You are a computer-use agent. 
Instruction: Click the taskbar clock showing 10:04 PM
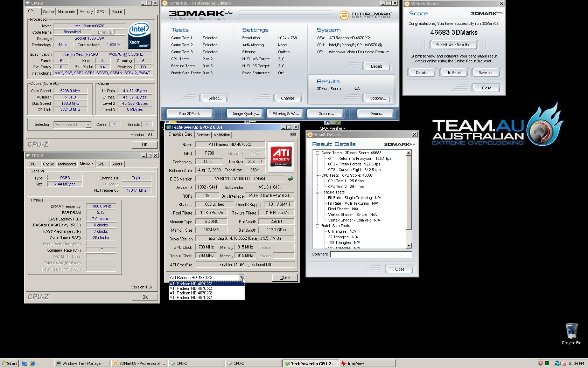coord(576,363)
